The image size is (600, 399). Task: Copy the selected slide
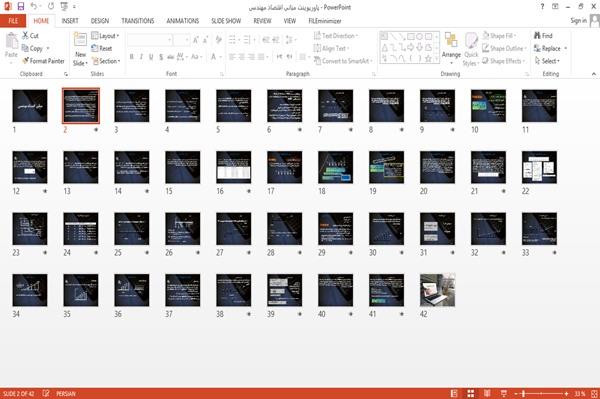point(32,48)
